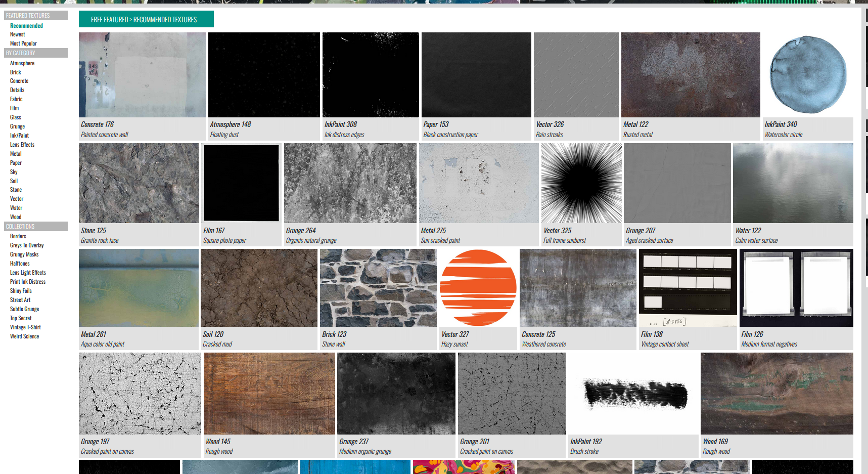The image size is (868, 474).
Task: Show Most Popular textures
Action: (x=23, y=44)
